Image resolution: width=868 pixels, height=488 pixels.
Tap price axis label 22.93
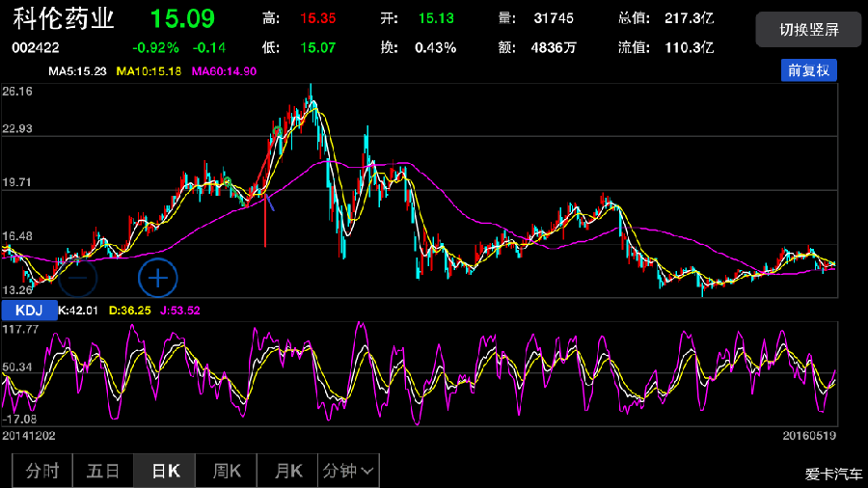point(17,129)
